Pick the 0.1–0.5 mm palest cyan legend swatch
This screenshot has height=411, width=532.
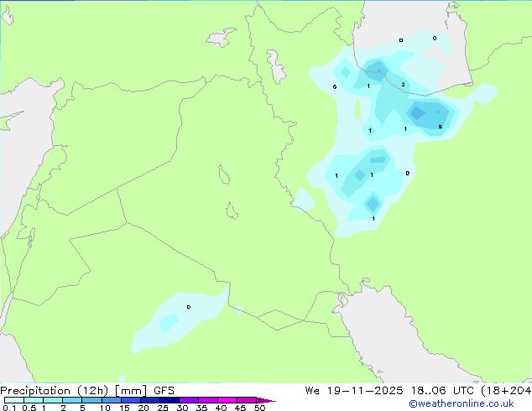coord(14,400)
